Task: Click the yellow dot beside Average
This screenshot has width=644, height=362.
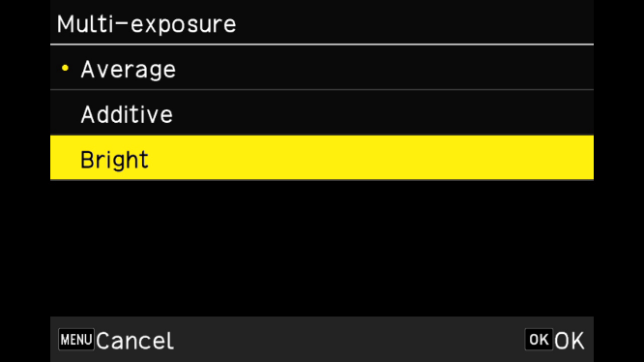Action: [65, 68]
